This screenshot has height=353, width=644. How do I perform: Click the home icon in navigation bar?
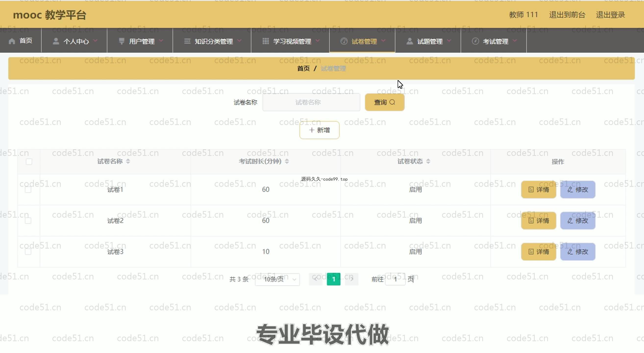pyautogui.click(x=12, y=41)
